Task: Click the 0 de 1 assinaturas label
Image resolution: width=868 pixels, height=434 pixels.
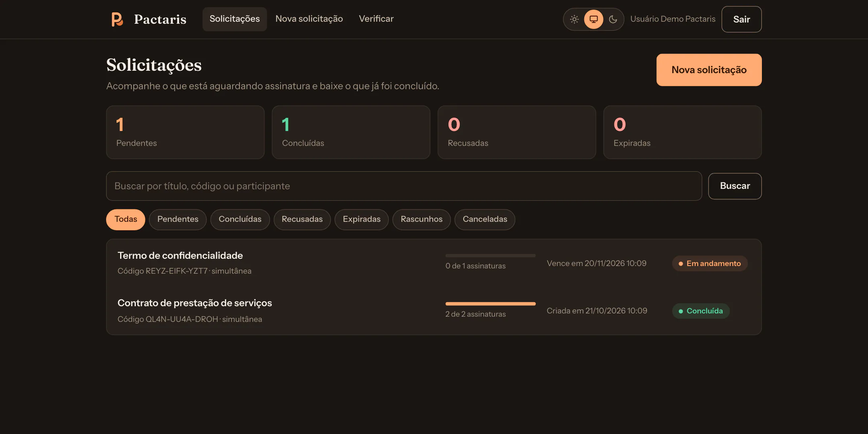Action: click(475, 266)
